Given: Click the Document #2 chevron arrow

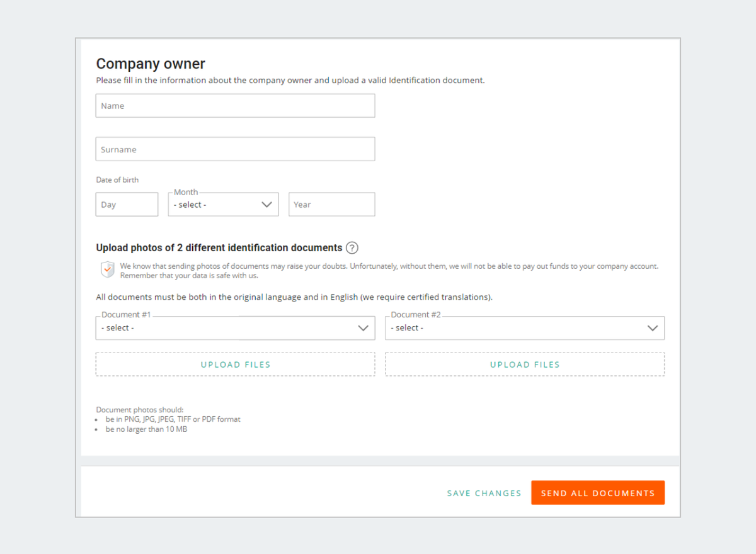Looking at the screenshot, I should pos(653,328).
